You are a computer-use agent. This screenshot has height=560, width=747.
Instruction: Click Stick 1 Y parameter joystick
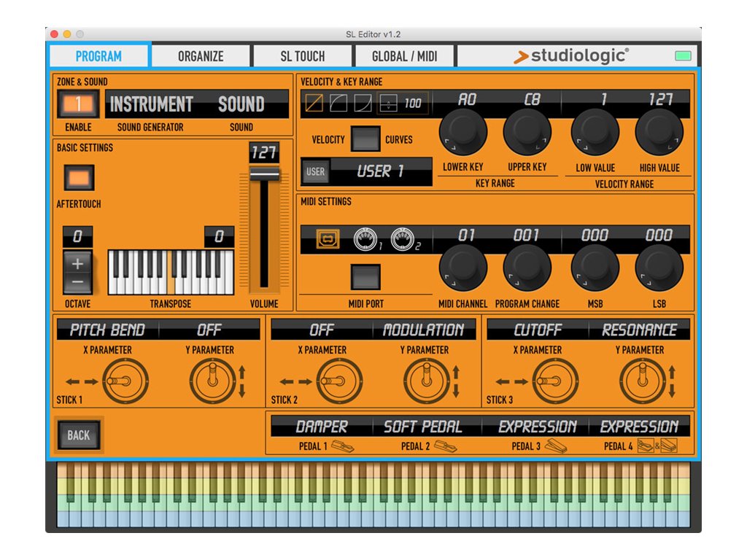click(x=212, y=381)
